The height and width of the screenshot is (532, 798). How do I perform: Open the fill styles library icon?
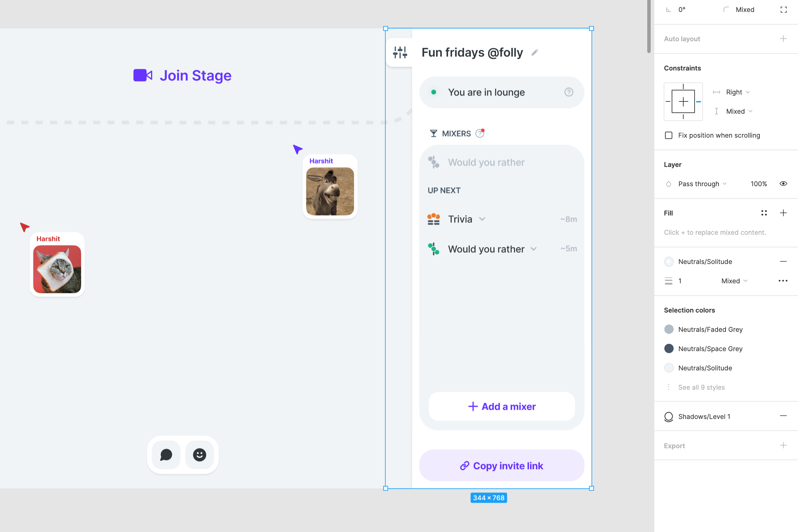[x=764, y=213]
